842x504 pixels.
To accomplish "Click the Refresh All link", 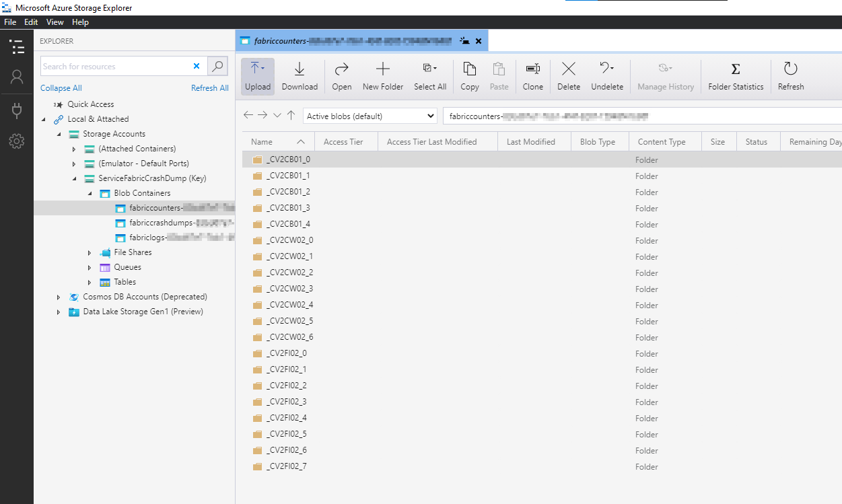I will tap(210, 88).
